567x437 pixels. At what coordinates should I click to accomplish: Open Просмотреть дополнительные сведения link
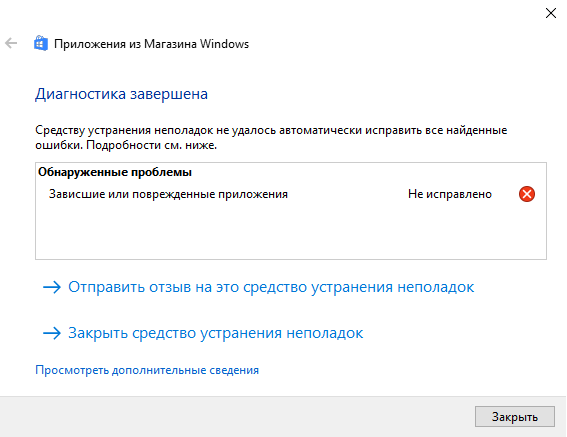point(147,370)
